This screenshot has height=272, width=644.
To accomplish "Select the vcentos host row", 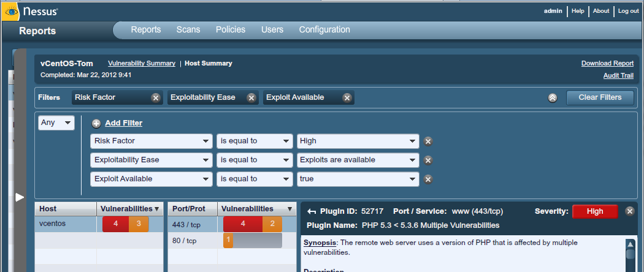I will 99,224.
